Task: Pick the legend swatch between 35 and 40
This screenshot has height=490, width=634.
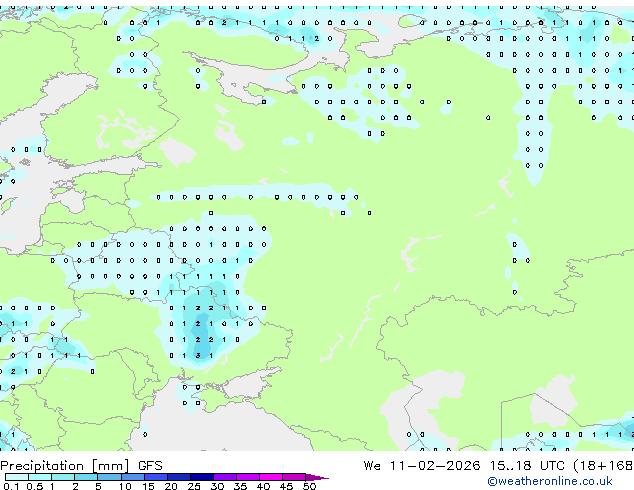Action: click(248, 477)
